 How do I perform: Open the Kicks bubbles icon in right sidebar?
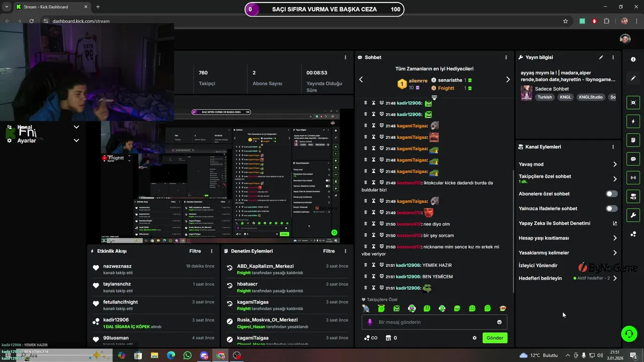[x=633, y=234]
